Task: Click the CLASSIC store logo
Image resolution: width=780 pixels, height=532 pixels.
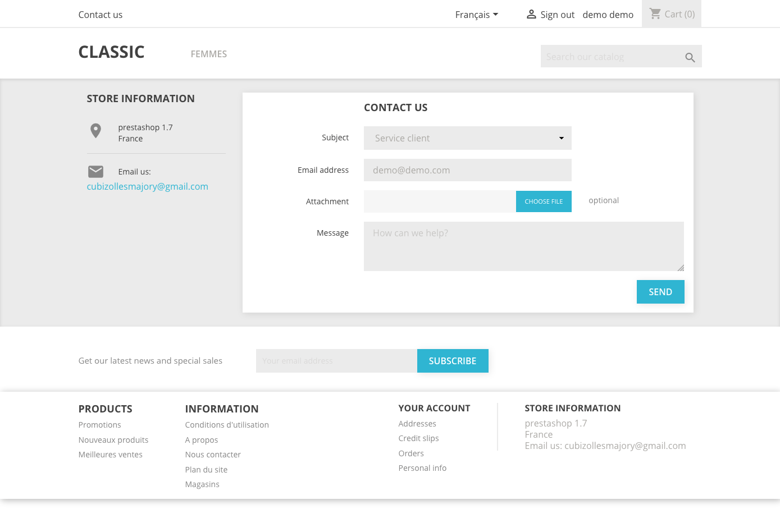Action: (111, 52)
